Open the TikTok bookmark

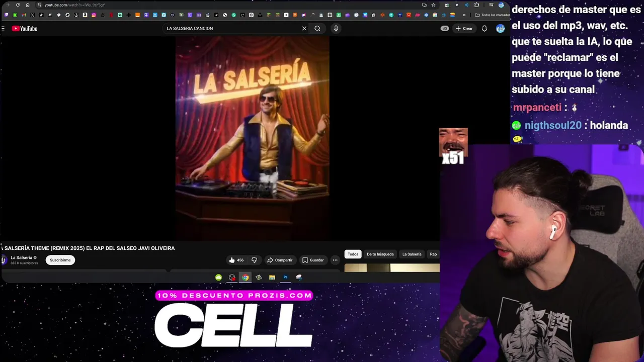click(41, 15)
